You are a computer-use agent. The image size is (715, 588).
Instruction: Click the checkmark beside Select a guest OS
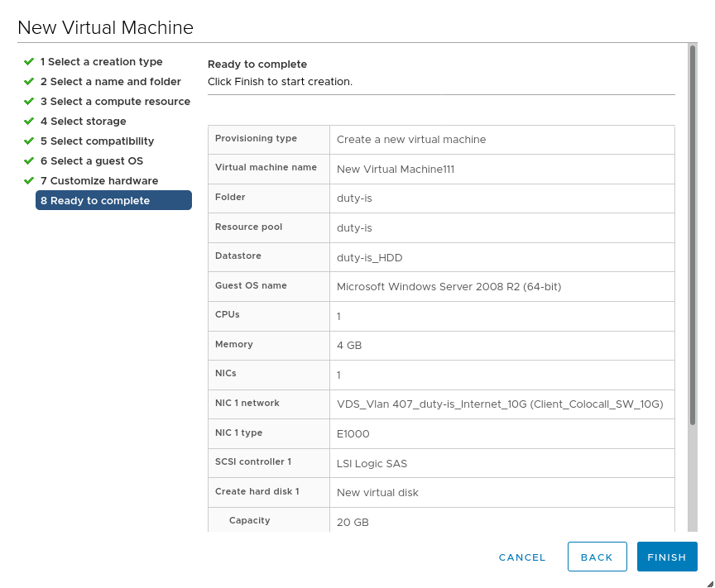point(29,161)
